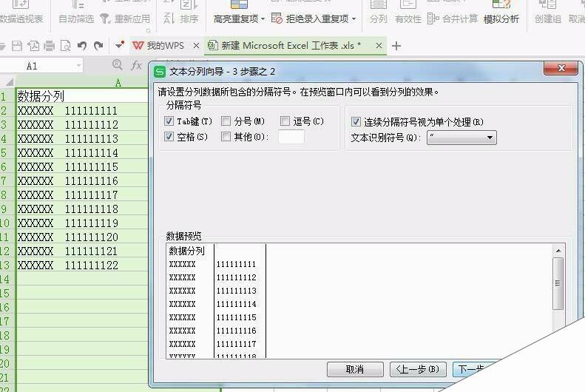This screenshot has height=392, width=585.
Task: Click 重新应用 reapply filter button
Action: pyautogui.click(x=126, y=18)
